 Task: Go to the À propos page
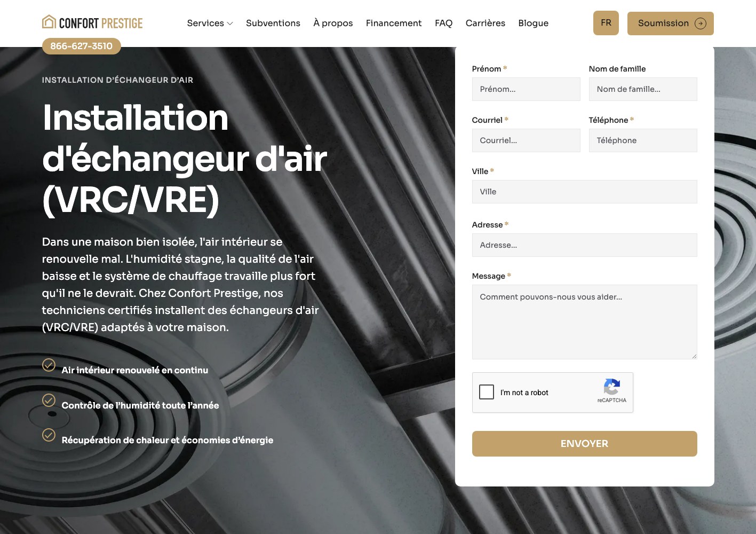point(333,23)
